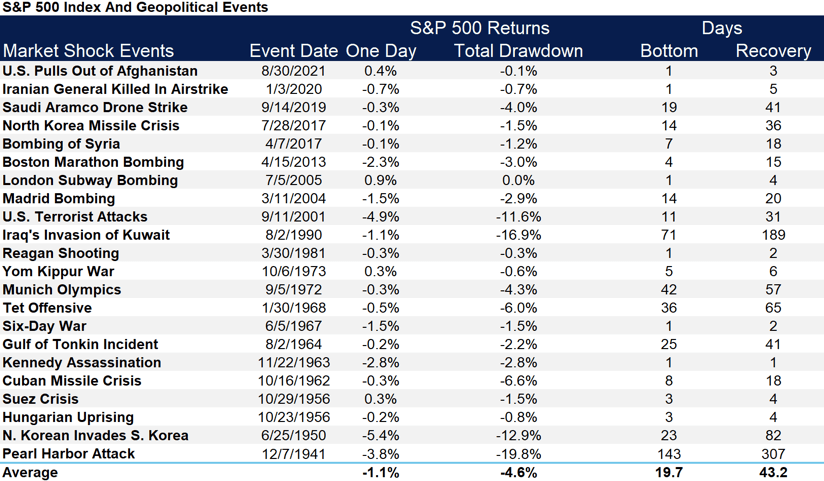Select the 'Boston Marathon Bombing' event name
This screenshot has height=481, width=824.
[x=93, y=162]
